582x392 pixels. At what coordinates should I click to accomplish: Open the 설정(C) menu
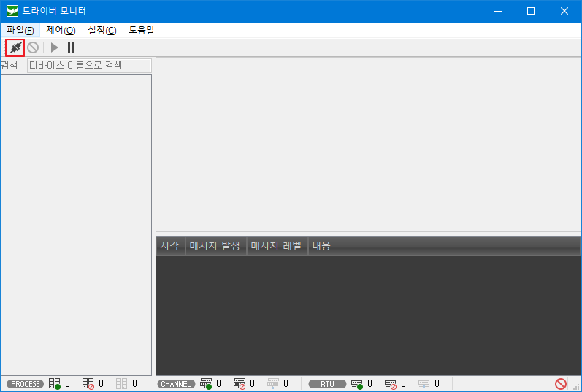102,30
